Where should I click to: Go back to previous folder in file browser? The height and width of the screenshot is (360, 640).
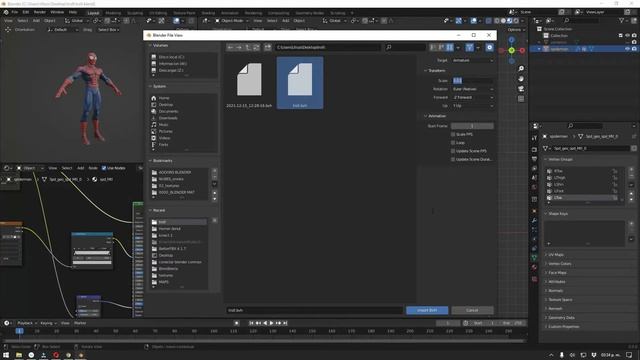tap(231, 47)
